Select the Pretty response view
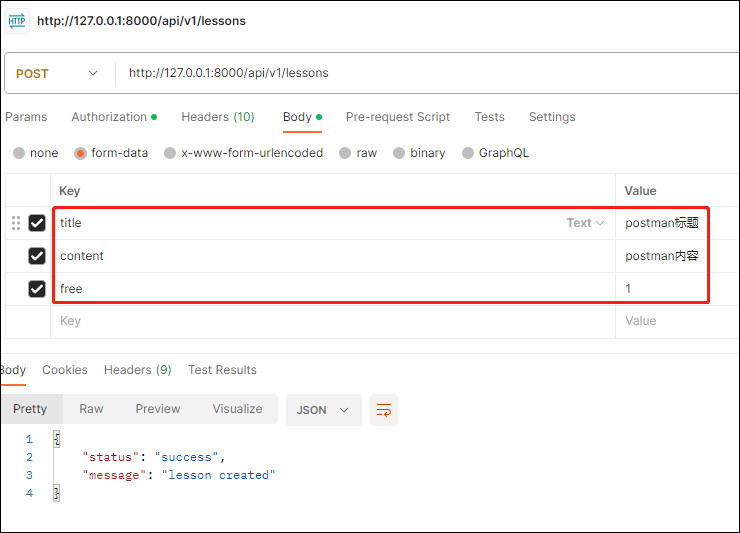The height and width of the screenshot is (533, 740). (30, 409)
